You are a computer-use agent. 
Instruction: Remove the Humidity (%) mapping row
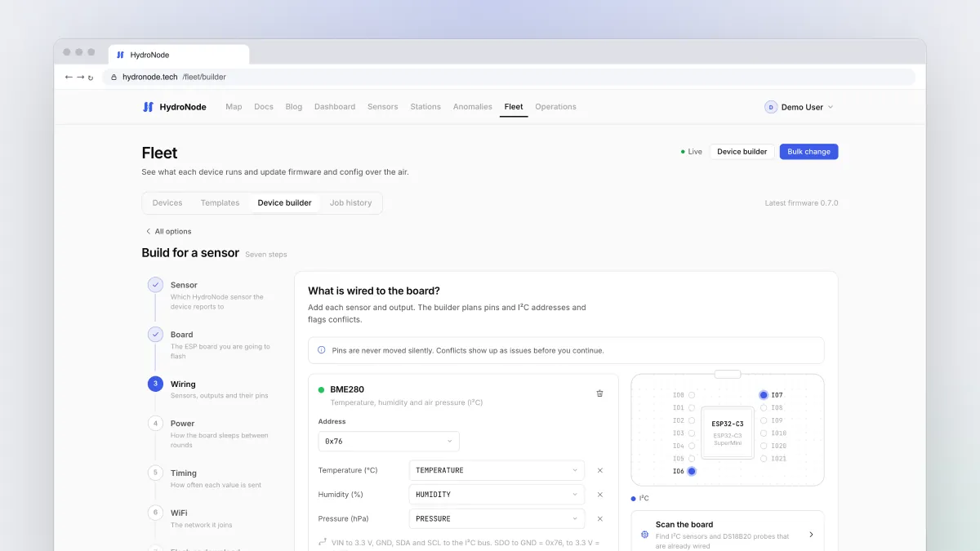tap(600, 495)
